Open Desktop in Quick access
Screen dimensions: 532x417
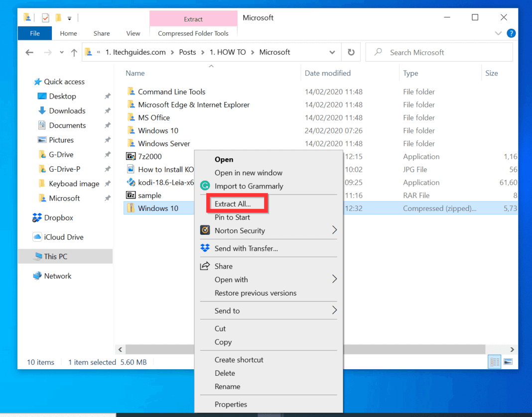(62, 96)
